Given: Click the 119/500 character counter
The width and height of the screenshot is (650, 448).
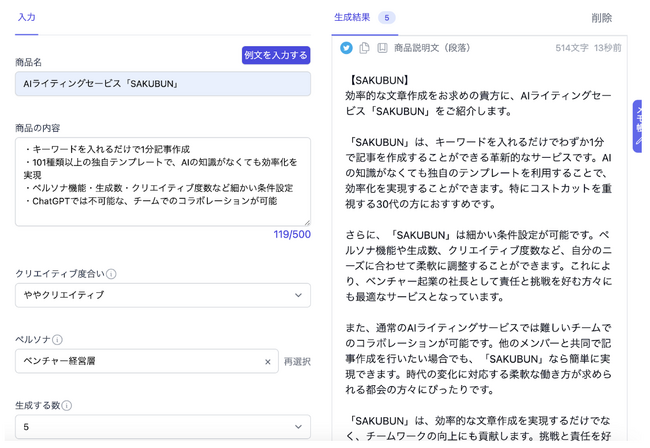Looking at the screenshot, I should point(292,235).
